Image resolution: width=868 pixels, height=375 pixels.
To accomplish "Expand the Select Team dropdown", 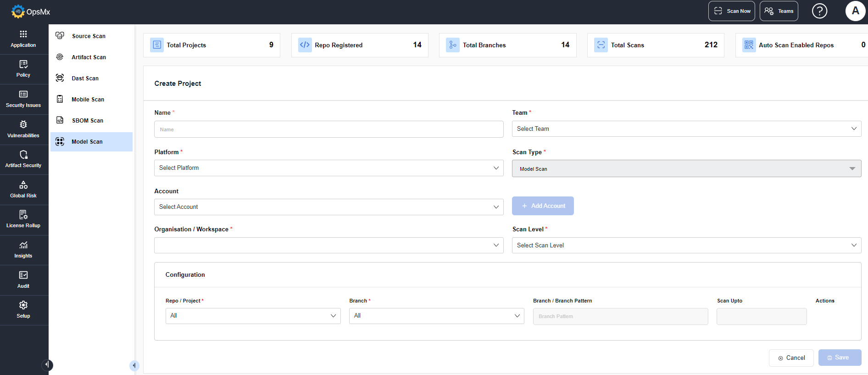I will coord(686,129).
